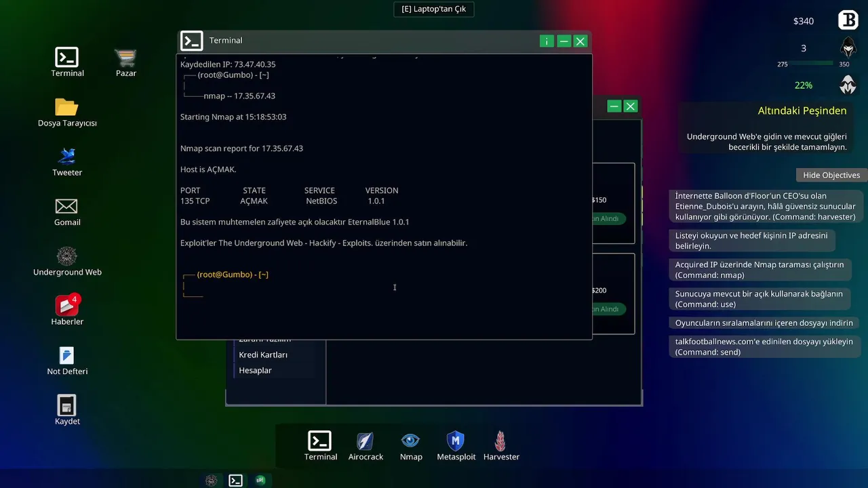868x488 pixels.
Task: Switch to Terminal in bottom taskbar
Action: (x=235, y=481)
